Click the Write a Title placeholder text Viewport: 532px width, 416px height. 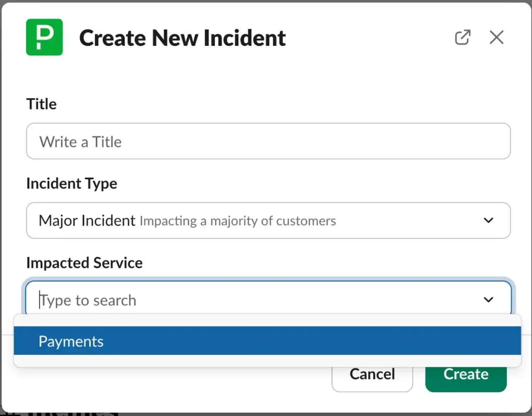(x=81, y=142)
